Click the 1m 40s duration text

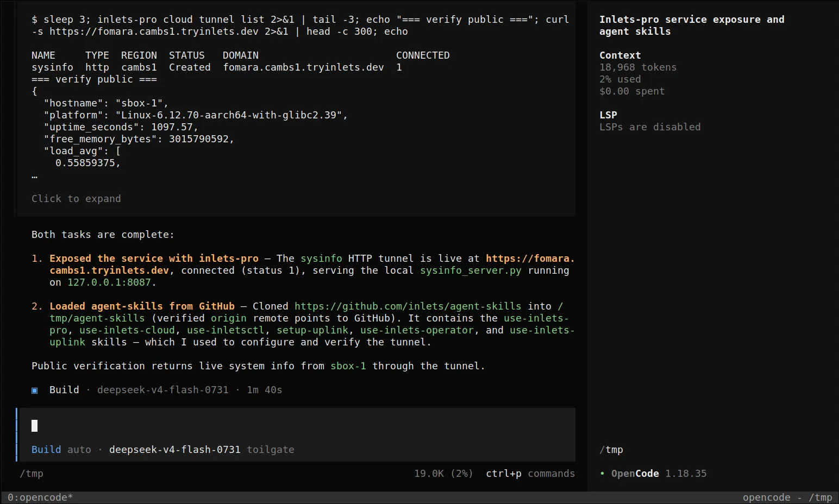tap(265, 390)
